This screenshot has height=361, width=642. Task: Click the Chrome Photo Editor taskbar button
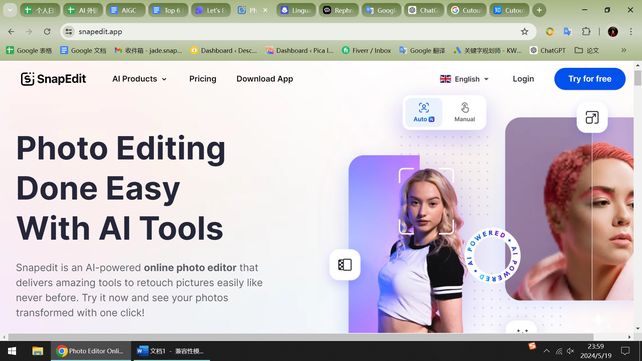coord(91,351)
